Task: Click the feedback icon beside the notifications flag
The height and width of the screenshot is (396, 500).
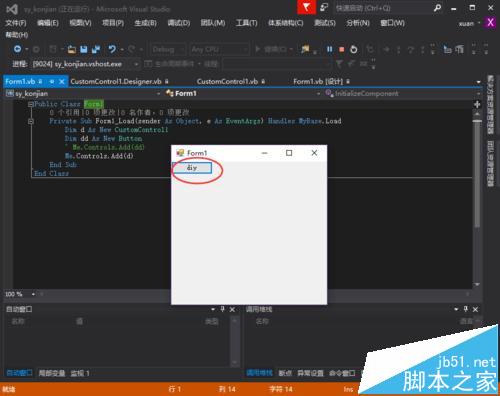Action: pos(324,8)
